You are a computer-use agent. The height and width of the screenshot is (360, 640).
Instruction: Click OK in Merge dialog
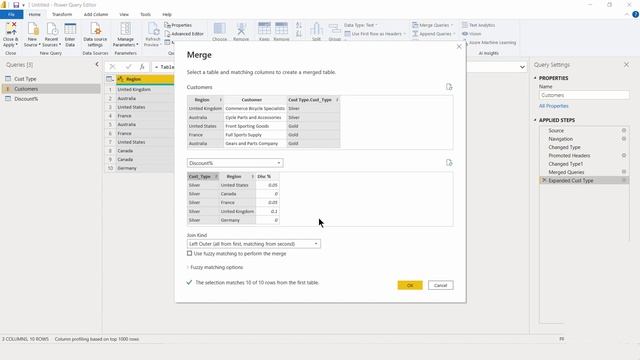pos(410,285)
